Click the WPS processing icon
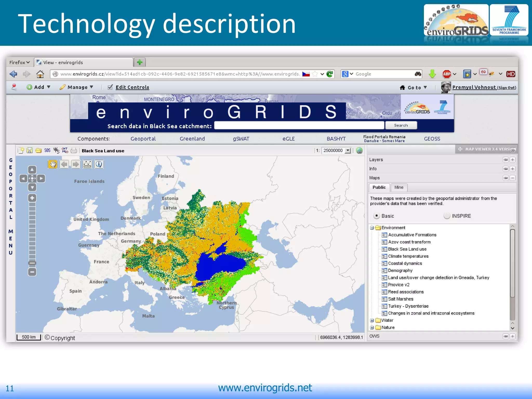The height and width of the screenshot is (399, 532). click(x=56, y=150)
